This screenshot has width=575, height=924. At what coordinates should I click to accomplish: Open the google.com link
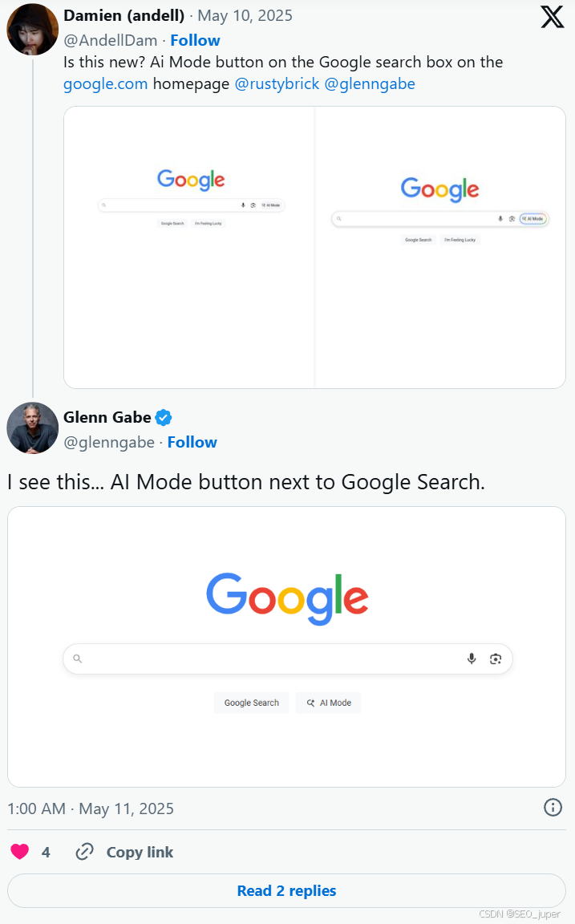[x=105, y=83]
